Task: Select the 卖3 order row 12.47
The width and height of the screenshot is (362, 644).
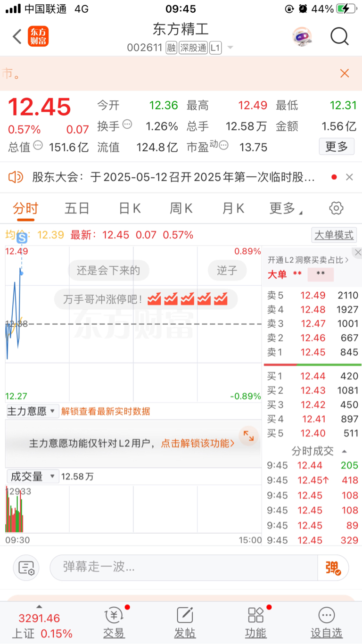Action: coord(313,324)
